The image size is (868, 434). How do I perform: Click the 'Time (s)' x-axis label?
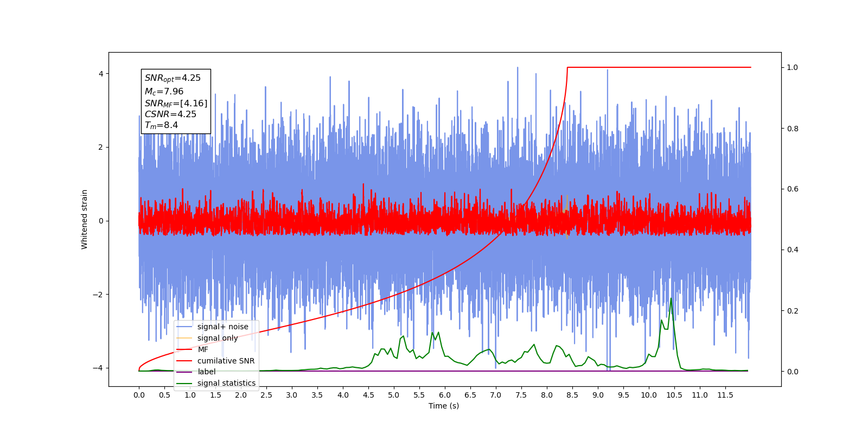[x=444, y=406]
